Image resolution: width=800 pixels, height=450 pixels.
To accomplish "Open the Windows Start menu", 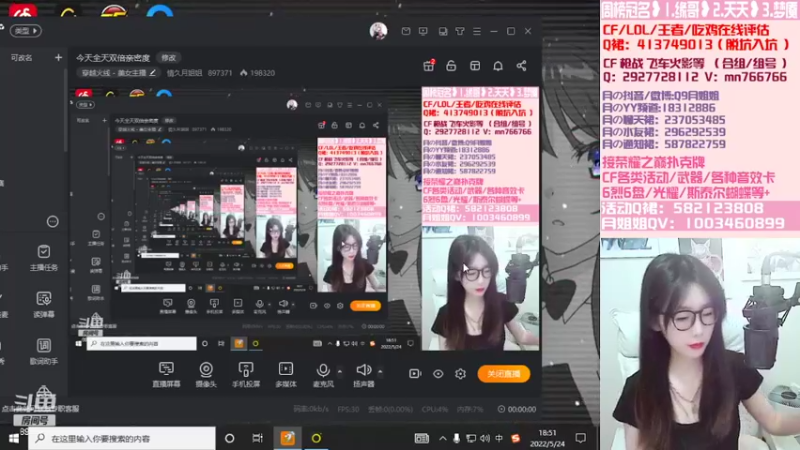I will coord(14,438).
